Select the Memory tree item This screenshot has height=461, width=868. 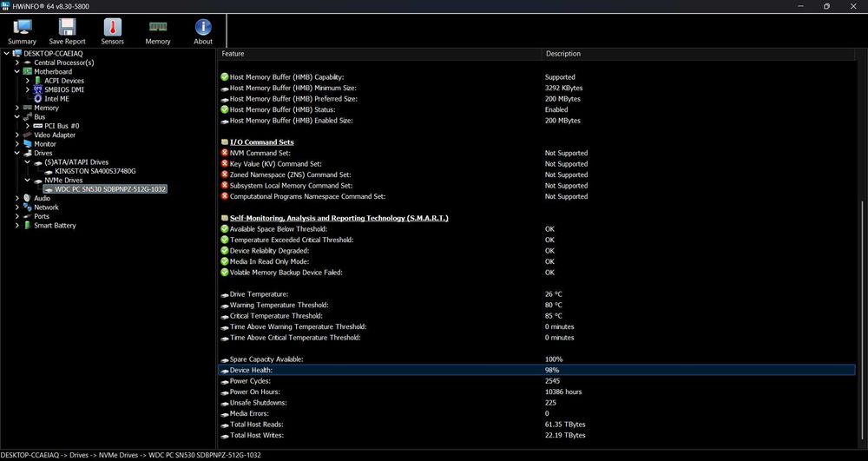click(x=46, y=108)
